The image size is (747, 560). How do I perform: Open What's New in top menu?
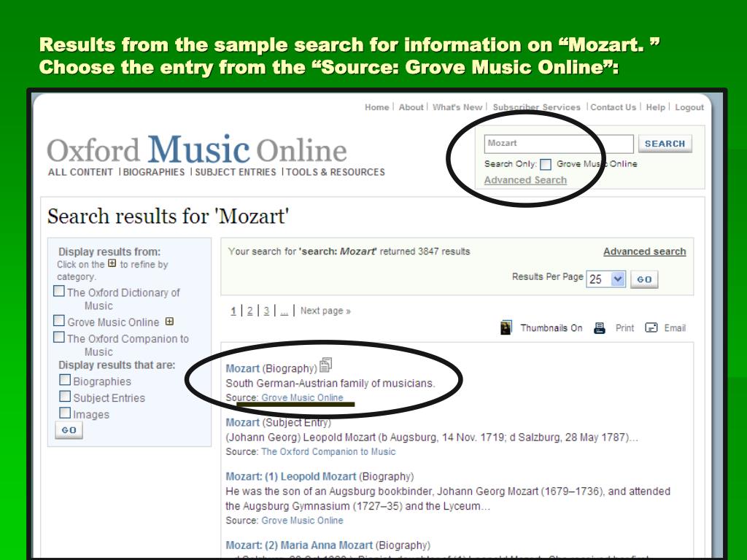coord(457,107)
